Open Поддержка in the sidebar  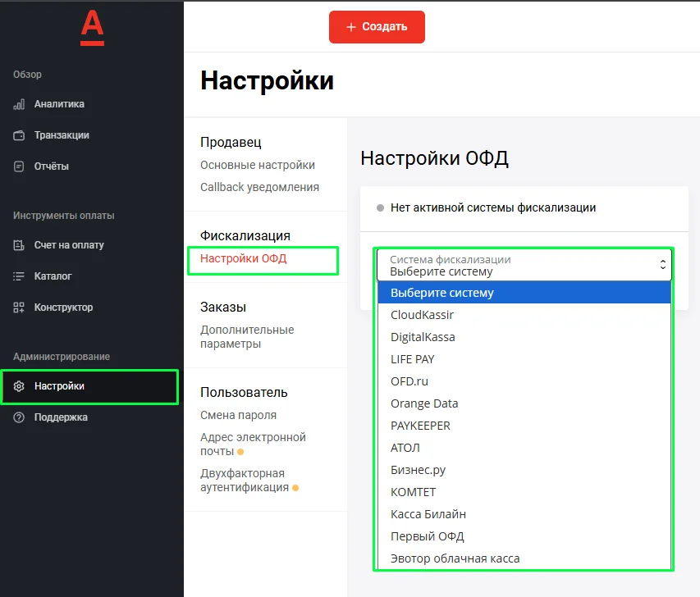61,417
